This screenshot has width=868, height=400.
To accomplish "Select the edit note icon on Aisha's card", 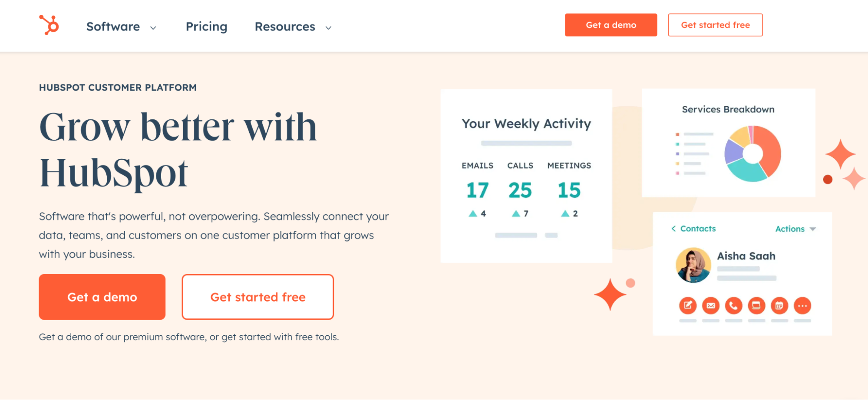I will pos(687,305).
